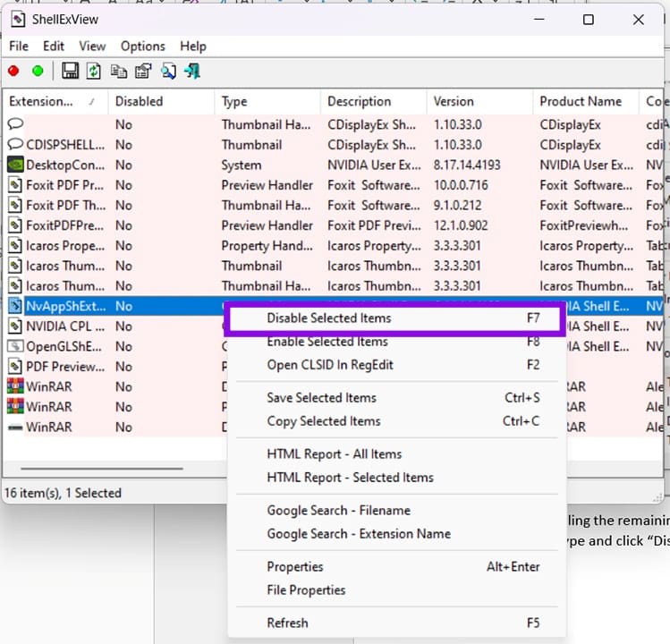Select HTML Report - All Items
The image size is (670, 644).
click(397, 454)
